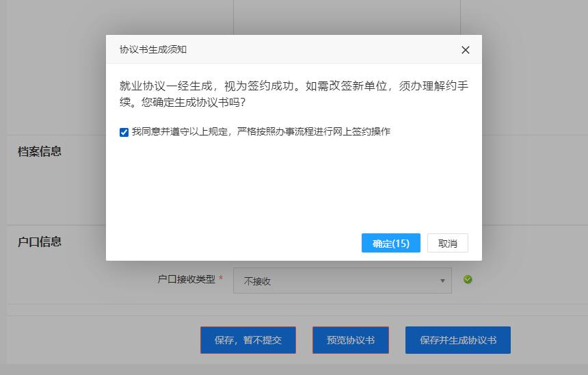Uncheck the 我同意并遵守以上规定 checkbox
The height and width of the screenshot is (375, 588).
point(124,132)
